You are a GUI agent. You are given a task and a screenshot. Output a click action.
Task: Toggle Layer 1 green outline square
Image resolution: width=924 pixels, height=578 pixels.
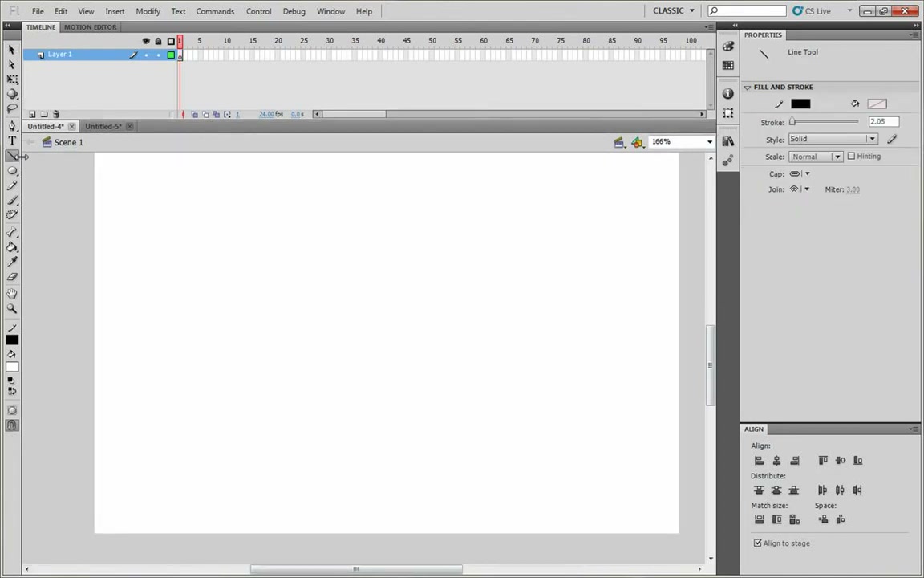[171, 55]
